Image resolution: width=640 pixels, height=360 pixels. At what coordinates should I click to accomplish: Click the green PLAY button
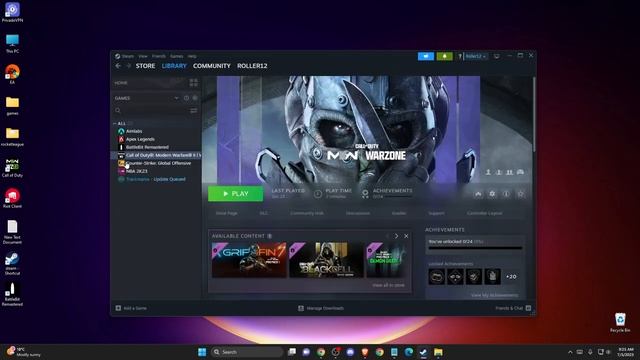(x=236, y=194)
